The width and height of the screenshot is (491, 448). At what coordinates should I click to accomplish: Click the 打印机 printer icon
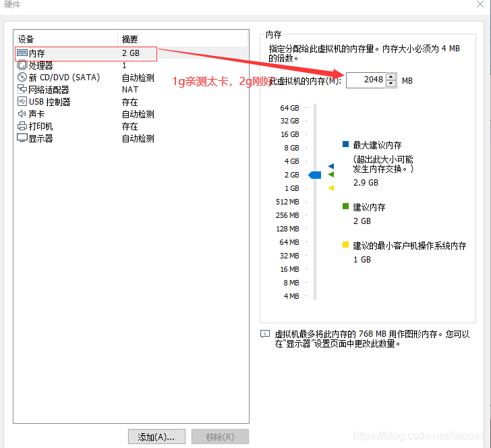[22, 126]
